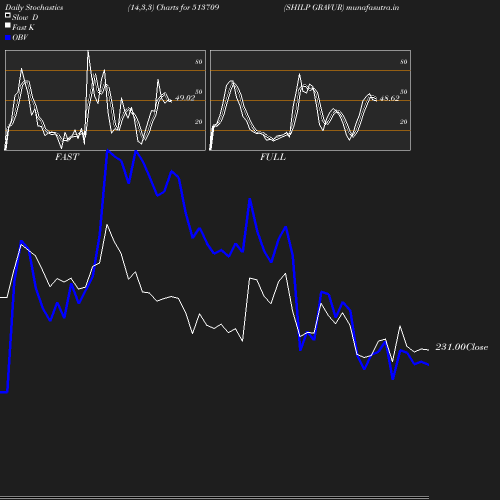Screen dimensions: 500x500
Task: Click the Slow D legend swatch
Action: 8,15
